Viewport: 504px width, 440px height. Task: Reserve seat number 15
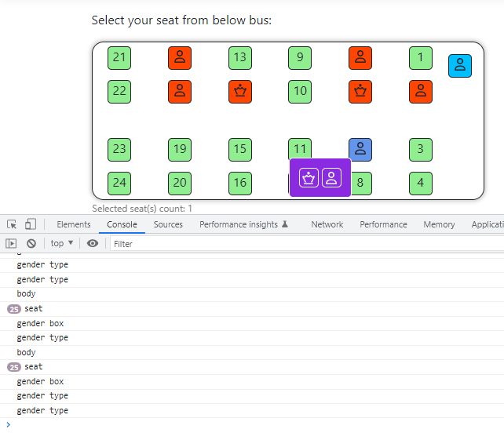240,150
